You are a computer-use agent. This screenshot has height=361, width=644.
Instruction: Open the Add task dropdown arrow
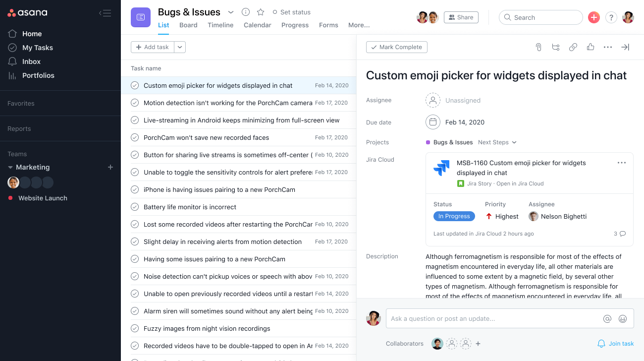point(180,47)
